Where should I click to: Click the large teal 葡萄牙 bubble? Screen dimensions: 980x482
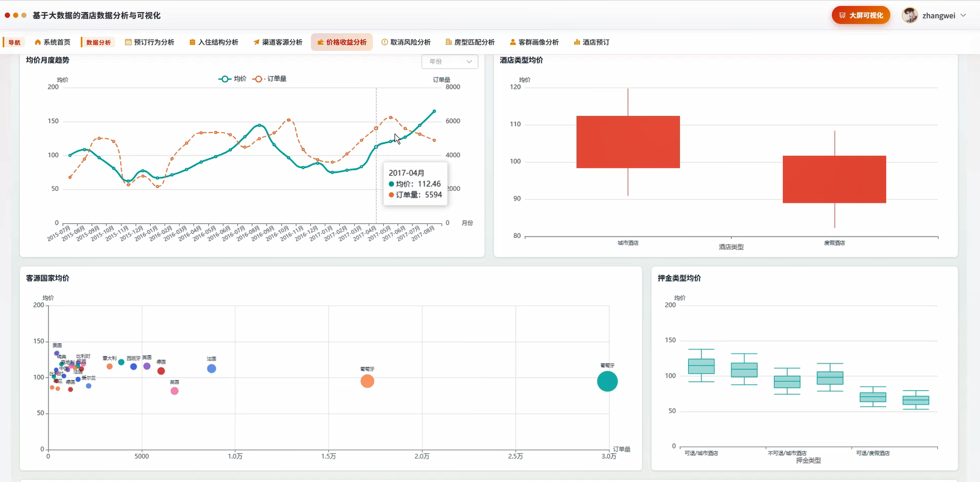pos(607,381)
